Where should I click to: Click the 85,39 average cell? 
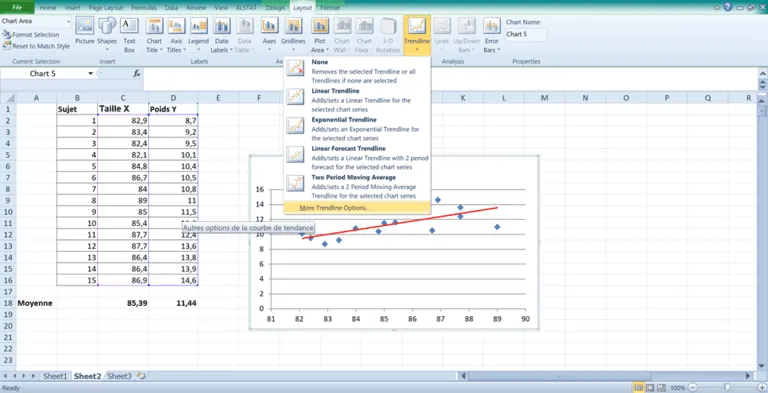point(123,303)
